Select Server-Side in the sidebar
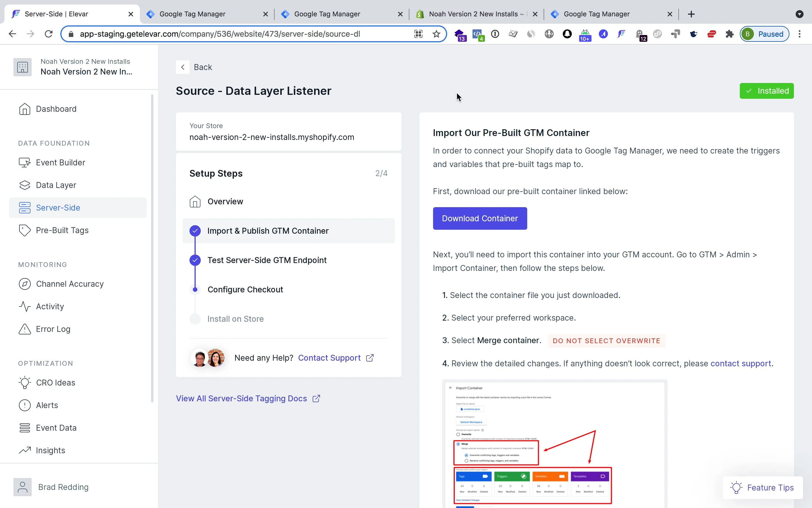The width and height of the screenshot is (812, 508). click(x=78, y=208)
